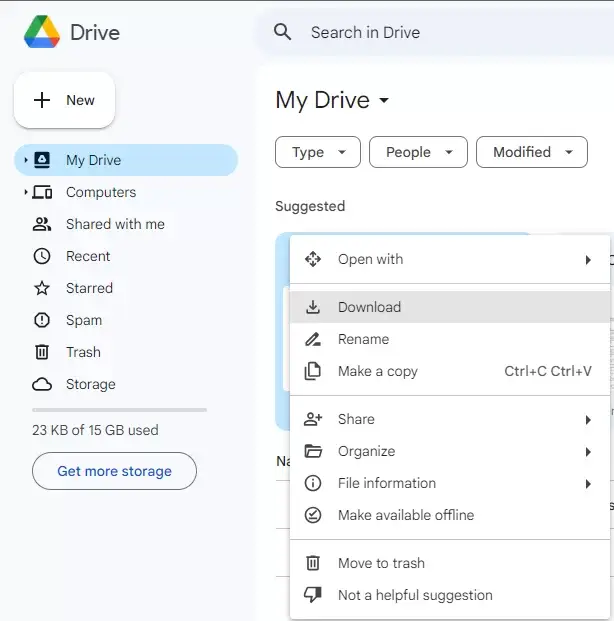Image resolution: width=614 pixels, height=621 pixels.
Task: Click the Organize folder icon
Action: [313, 451]
